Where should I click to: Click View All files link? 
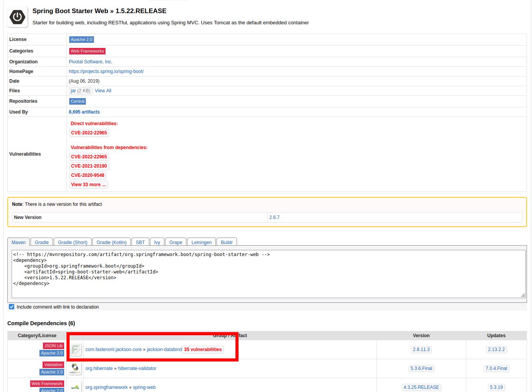103,91
